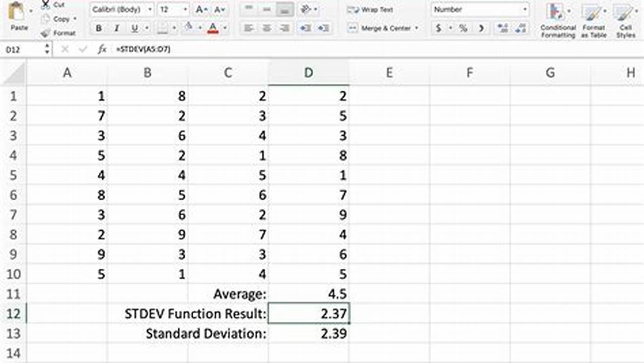644x363 pixels.
Task: Apply percent style format
Action: tap(463, 28)
